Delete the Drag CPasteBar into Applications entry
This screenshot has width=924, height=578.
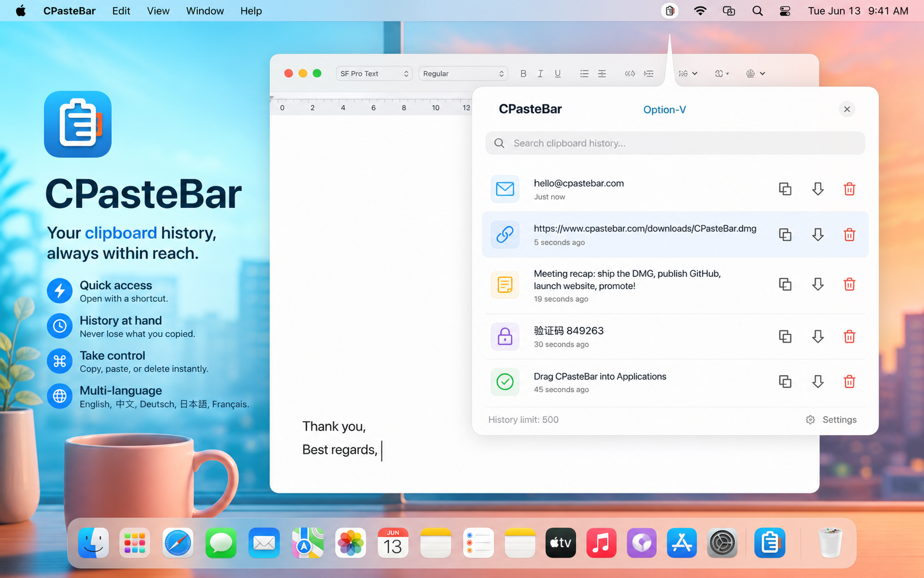click(849, 382)
